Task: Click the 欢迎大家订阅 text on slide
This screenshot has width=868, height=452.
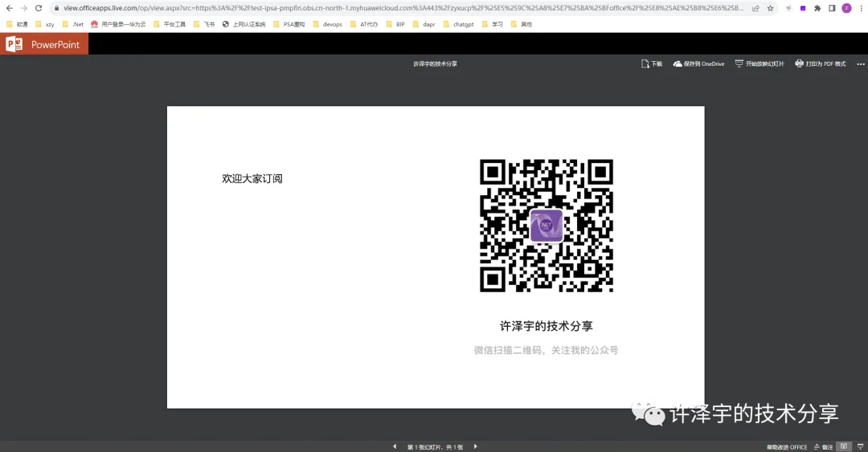Action: coord(252,179)
